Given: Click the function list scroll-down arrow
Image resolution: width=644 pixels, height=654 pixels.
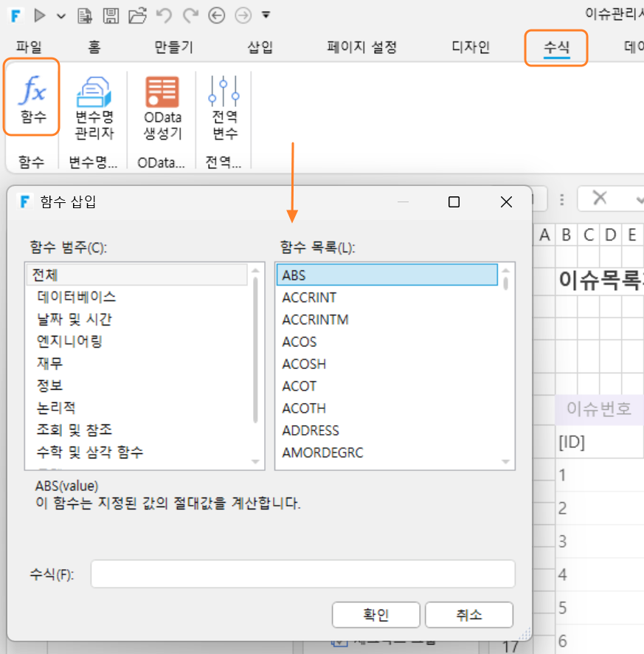Looking at the screenshot, I should 505,462.
